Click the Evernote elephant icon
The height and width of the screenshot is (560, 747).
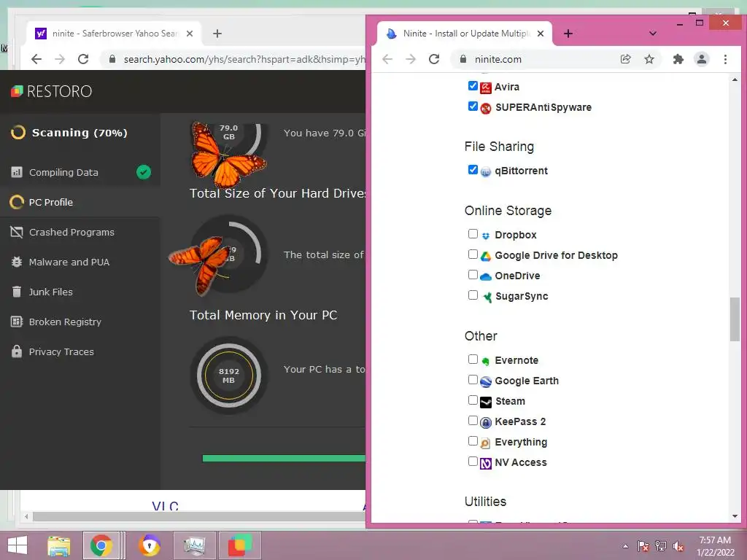point(485,361)
